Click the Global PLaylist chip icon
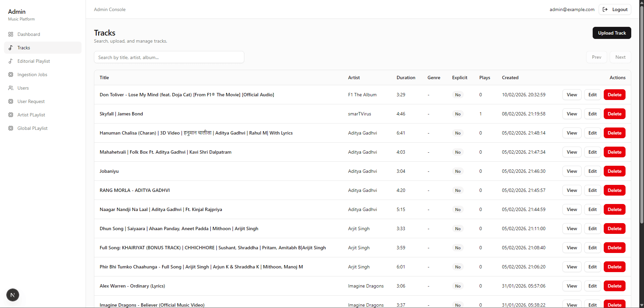The width and height of the screenshot is (644, 308). (x=11, y=128)
